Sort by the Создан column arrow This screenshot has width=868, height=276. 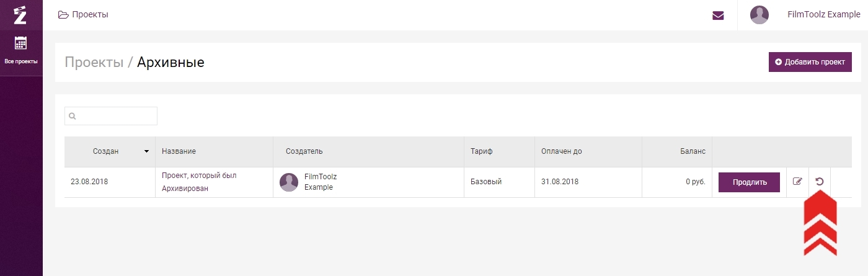tap(147, 151)
